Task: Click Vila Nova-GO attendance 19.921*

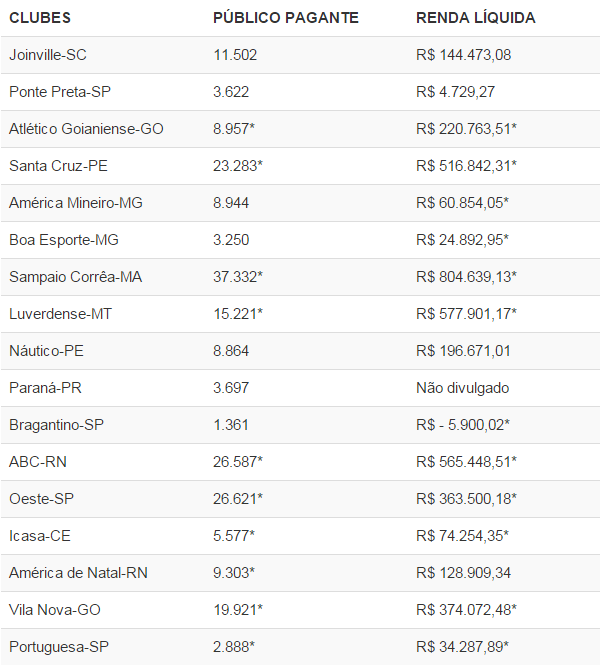Action: [238, 610]
